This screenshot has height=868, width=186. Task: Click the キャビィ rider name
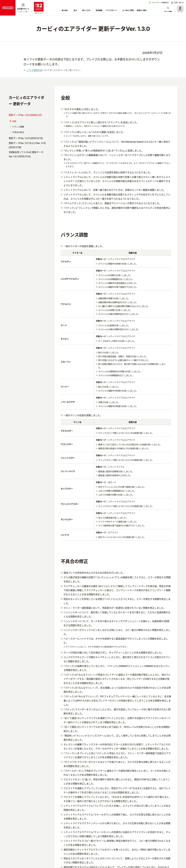tap(65, 339)
